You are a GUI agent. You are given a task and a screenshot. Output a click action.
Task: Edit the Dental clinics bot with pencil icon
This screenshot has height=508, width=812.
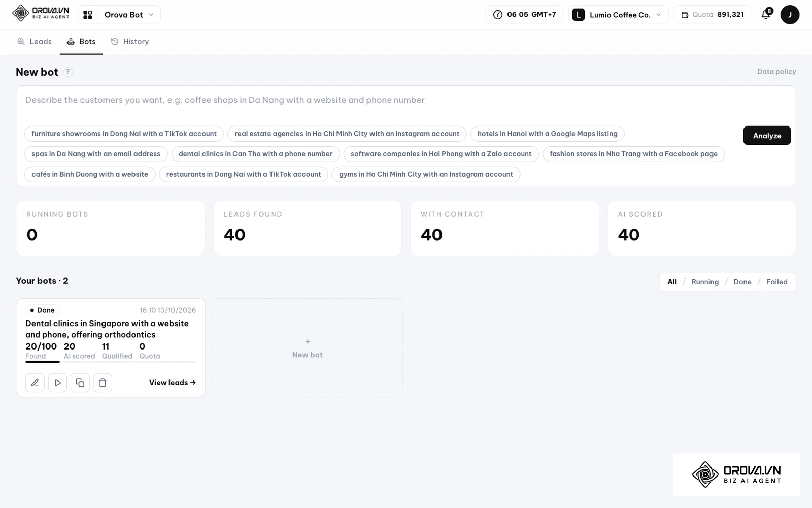(x=35, y=383)
